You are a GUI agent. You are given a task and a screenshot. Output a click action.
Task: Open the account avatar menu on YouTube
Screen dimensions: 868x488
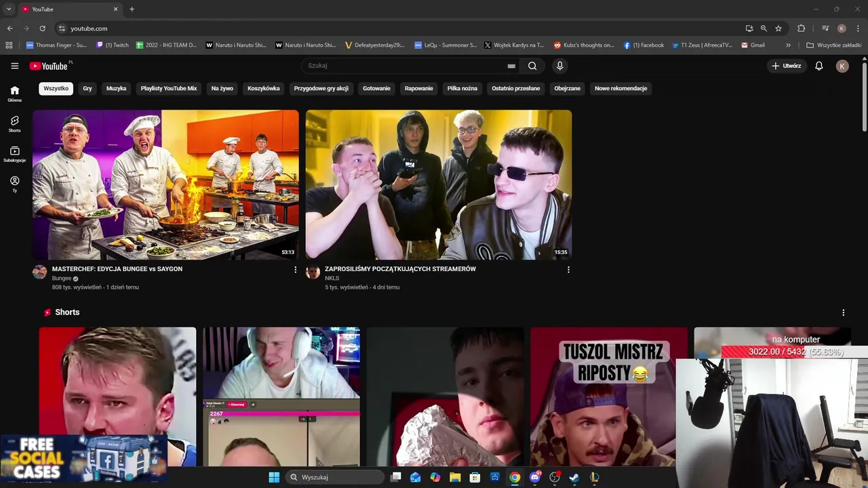tap(842, 66)
